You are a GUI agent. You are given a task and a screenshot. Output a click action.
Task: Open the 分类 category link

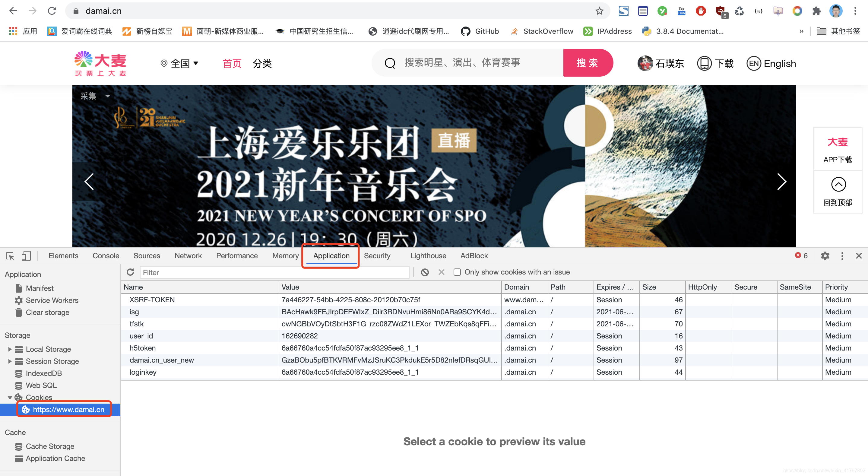pyautogui.click(x=262, y=63)
